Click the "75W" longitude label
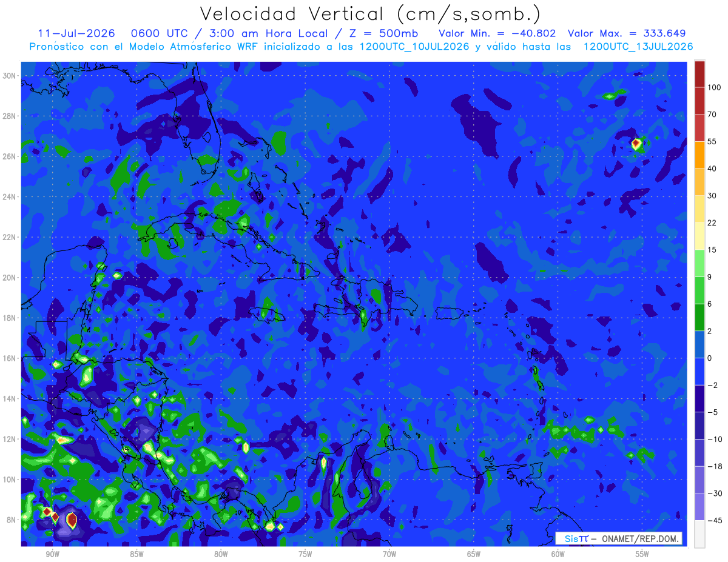 [x=305, y=555]
